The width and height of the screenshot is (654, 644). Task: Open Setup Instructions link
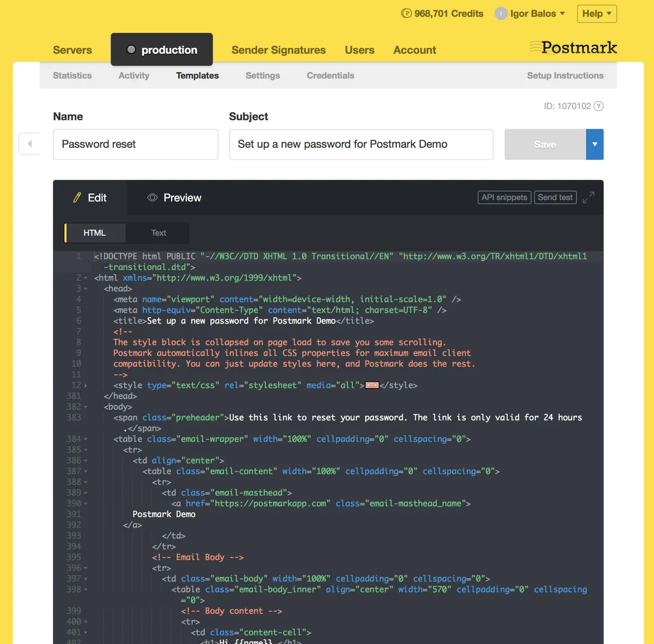pyautogui.click(x=565, y=76)
